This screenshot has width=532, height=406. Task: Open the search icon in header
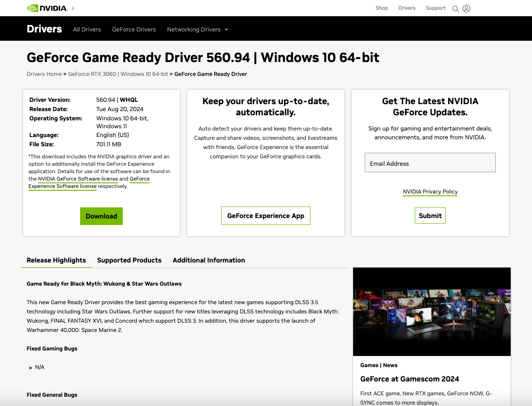456,8
